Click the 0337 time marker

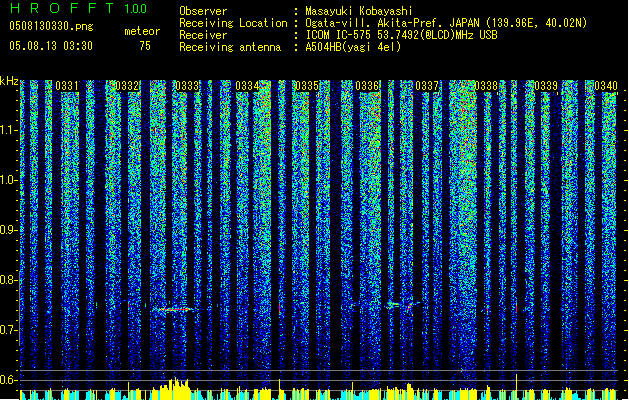tap(427, 86)
